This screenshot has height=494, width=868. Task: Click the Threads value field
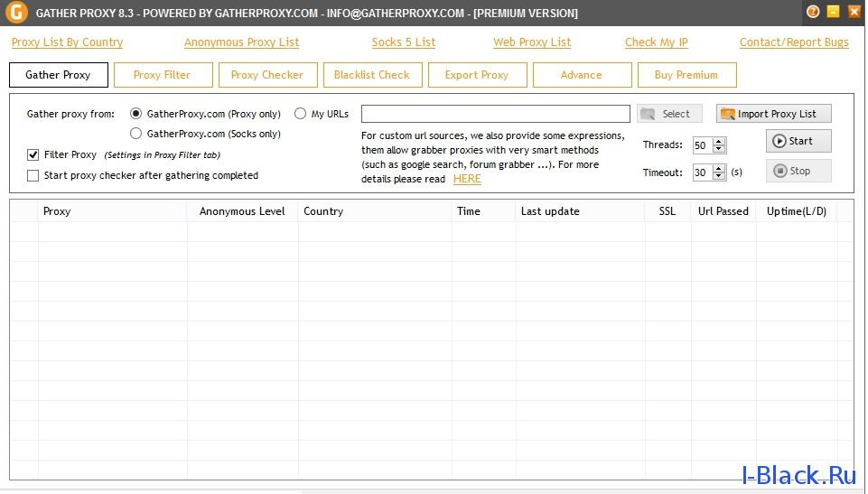coord(702,144)
